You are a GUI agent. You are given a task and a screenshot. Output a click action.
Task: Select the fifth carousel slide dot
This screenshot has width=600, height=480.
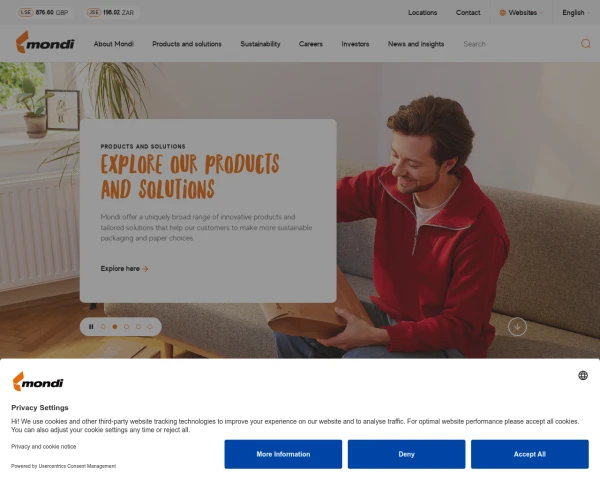(x=150, y=327)
